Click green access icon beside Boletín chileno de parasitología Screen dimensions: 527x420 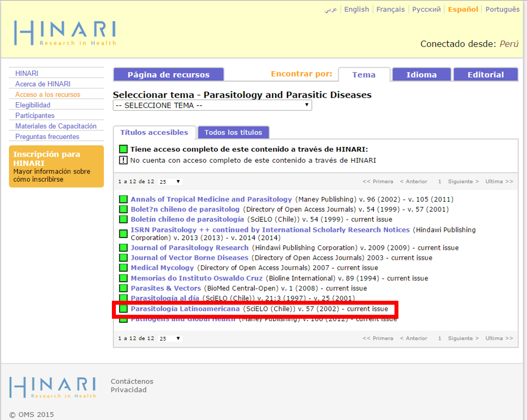tap(123, 220)
